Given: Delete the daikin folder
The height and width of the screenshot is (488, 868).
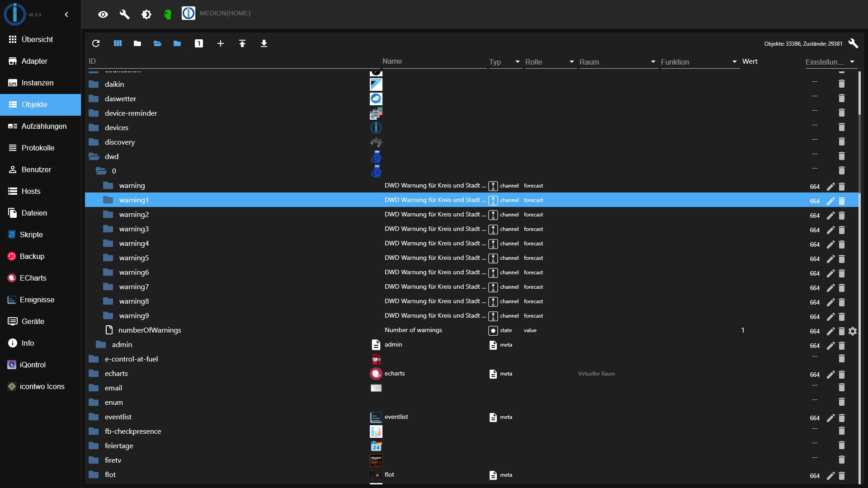Looking at the screenshot, I should (842, 84).
